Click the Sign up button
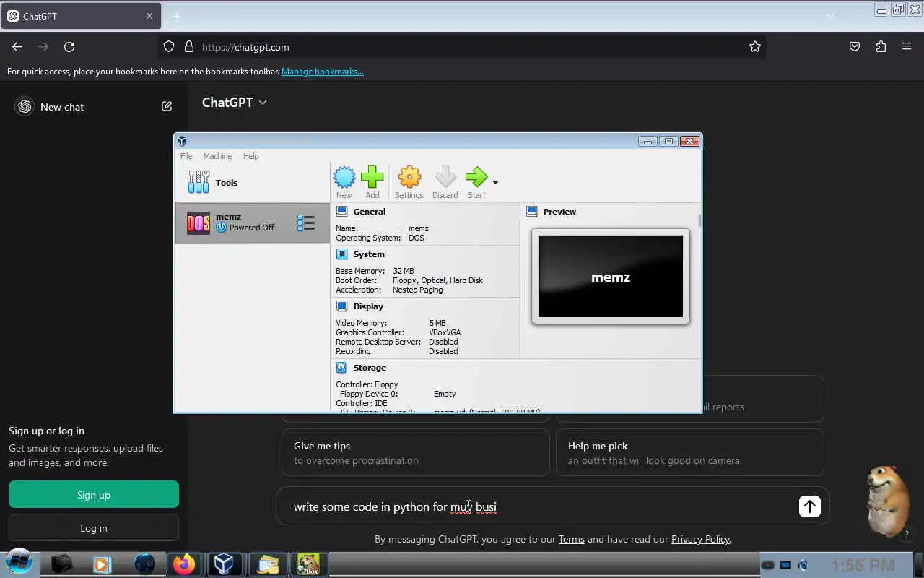 point(94,495)
